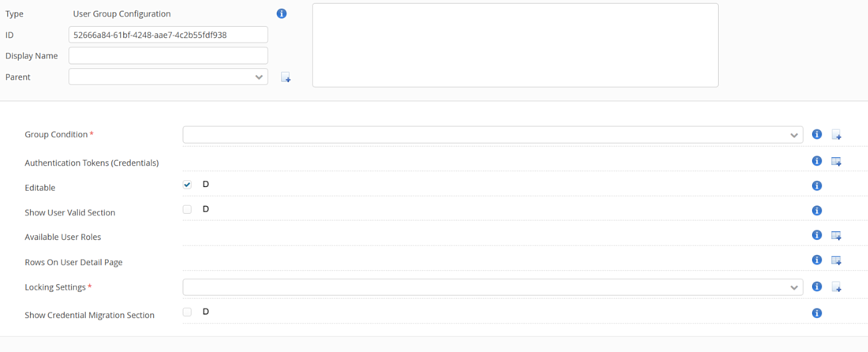The width and height of the screenshot is (868, 352).
Task: Click the Display Name input field
Action: coord(168,56)
